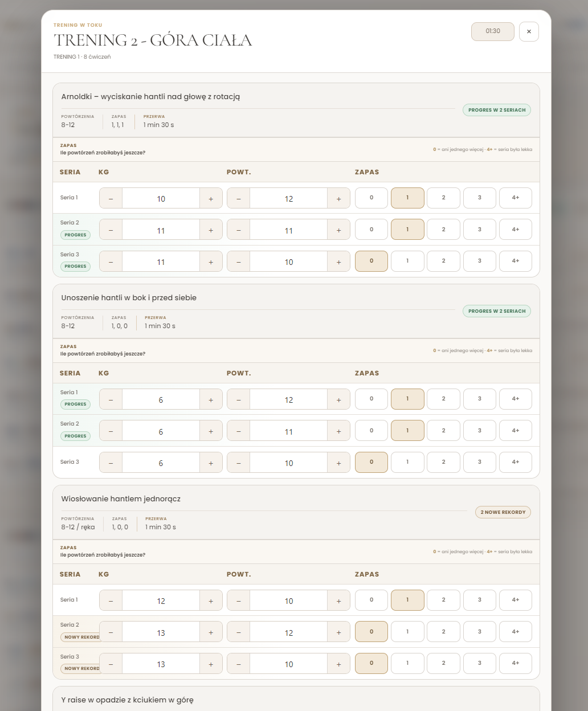588x711 pixels.
Task: Increase reps for Arnoldki Seria 2
Action: click(x=338, y=230)
